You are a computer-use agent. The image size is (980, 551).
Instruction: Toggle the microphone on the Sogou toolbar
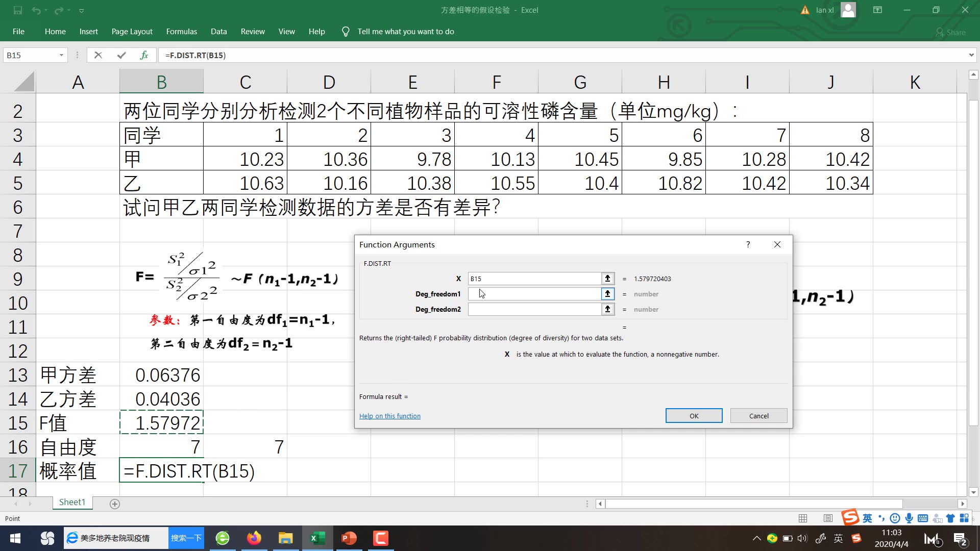pyautogui.click(x=909, y=517)
